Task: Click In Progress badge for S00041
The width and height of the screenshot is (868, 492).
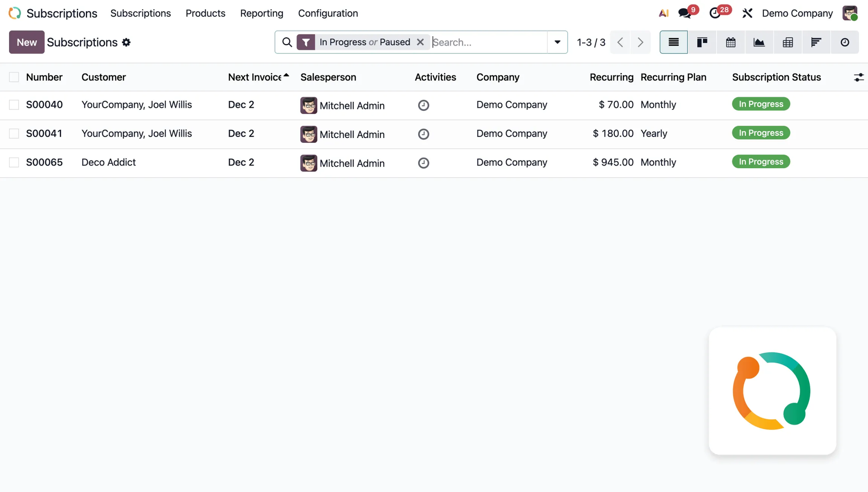Action: (x=761, y=133)
